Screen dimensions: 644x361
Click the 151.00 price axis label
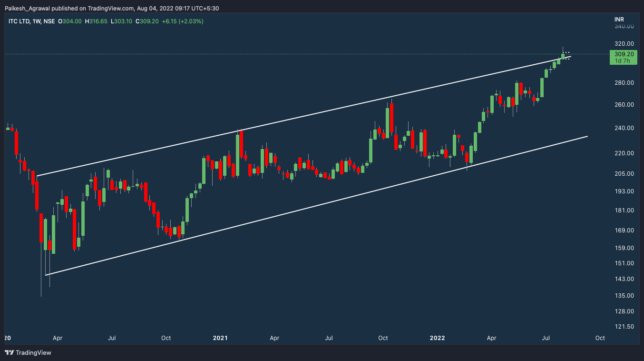click(624, 263)
